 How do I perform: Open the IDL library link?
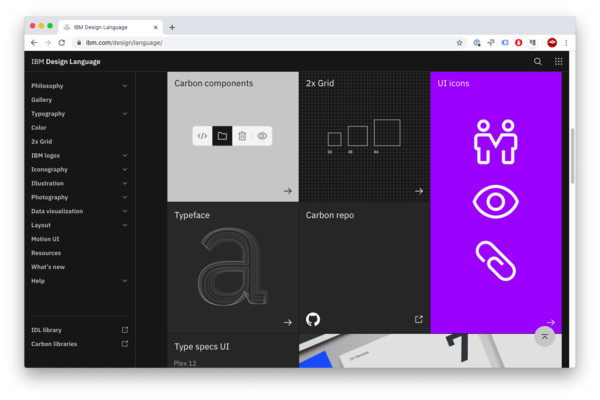(x=46, y=330)
